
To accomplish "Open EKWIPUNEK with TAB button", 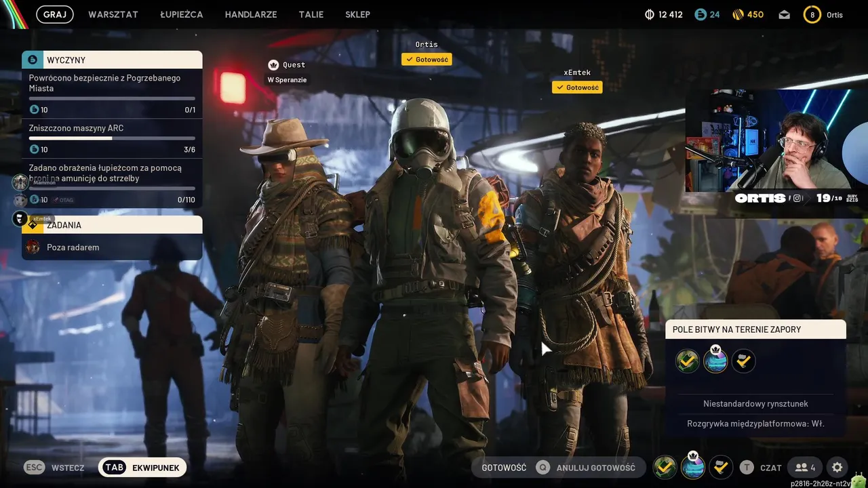I will tap(142, 468).
